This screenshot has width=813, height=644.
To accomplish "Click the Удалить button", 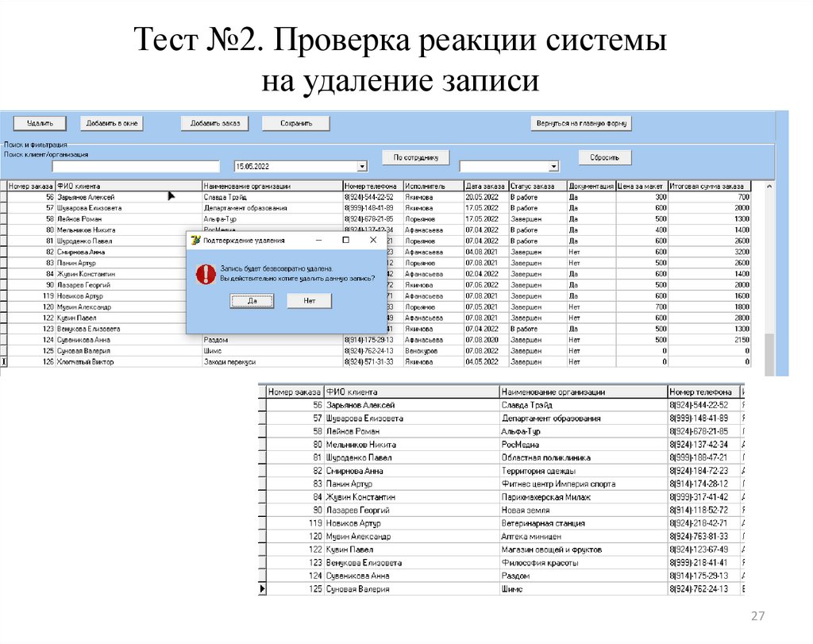I will [40, 123].
